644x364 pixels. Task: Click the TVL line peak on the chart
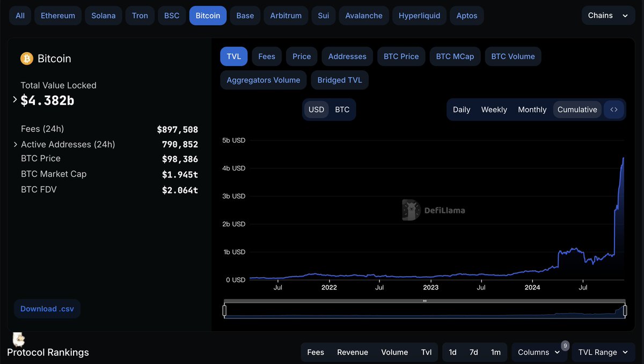[623, 158]
